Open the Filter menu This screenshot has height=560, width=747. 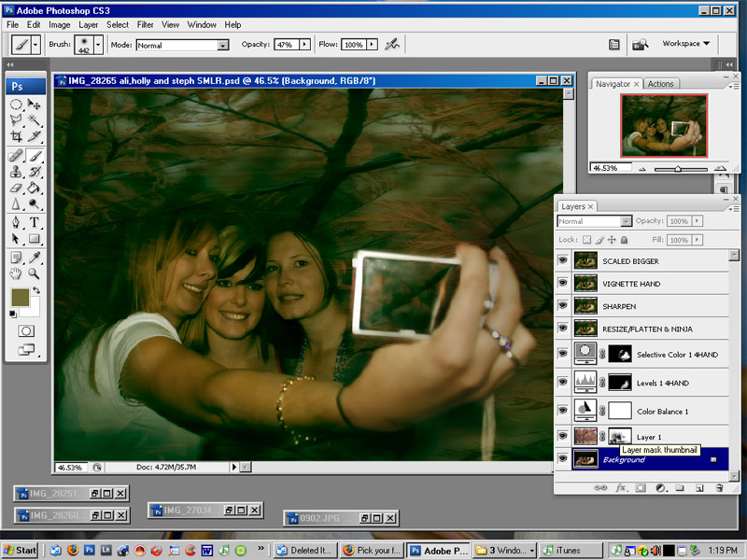click(145, 25)
